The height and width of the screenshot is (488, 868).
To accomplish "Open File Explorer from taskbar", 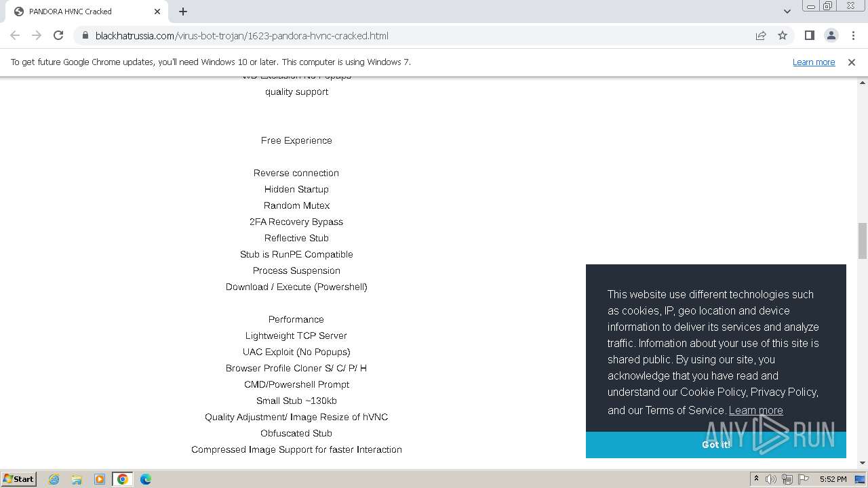I will (77, 479).
